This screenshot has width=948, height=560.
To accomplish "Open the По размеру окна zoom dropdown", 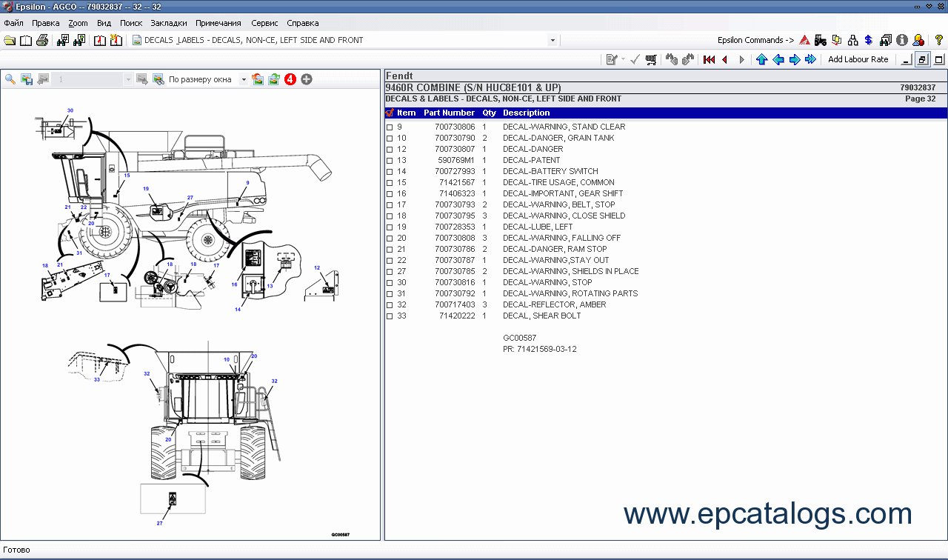I will coord(244,79).
